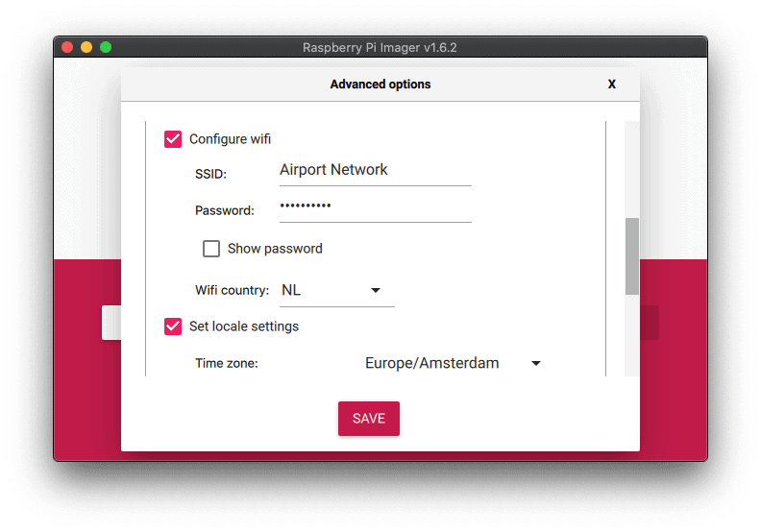Image resolution: width=761 pixels, height=532 pixels.
Task: Click the Raspberry Pi Imager v1.6.2 title
Action: 380,47
